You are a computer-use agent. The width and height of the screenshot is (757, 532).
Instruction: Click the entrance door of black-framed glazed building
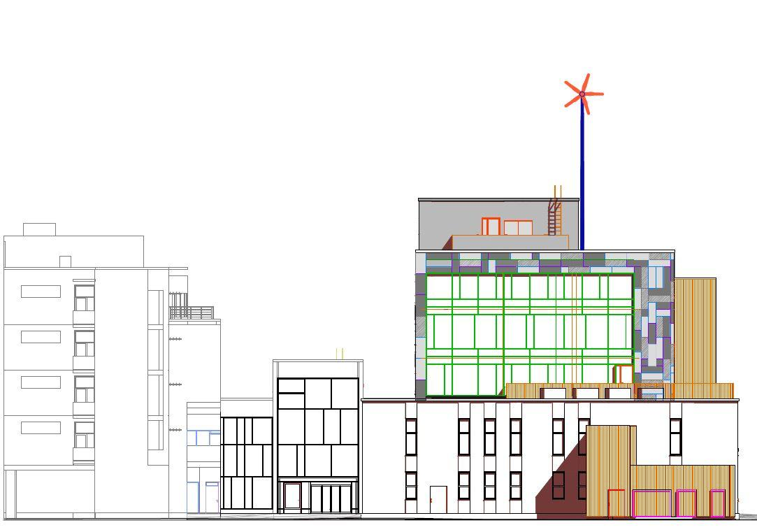293,497
